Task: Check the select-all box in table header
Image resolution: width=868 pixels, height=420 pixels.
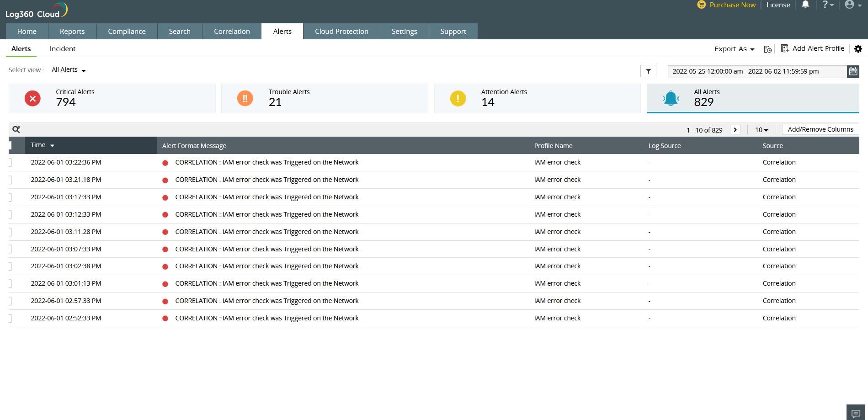Action: pos(10,146)
